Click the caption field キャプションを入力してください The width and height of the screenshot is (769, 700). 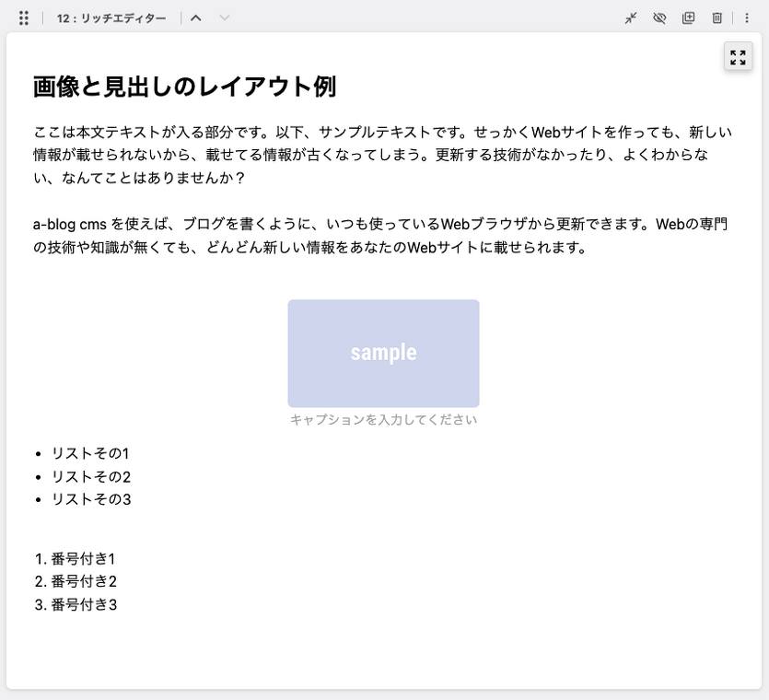point(383,420)
